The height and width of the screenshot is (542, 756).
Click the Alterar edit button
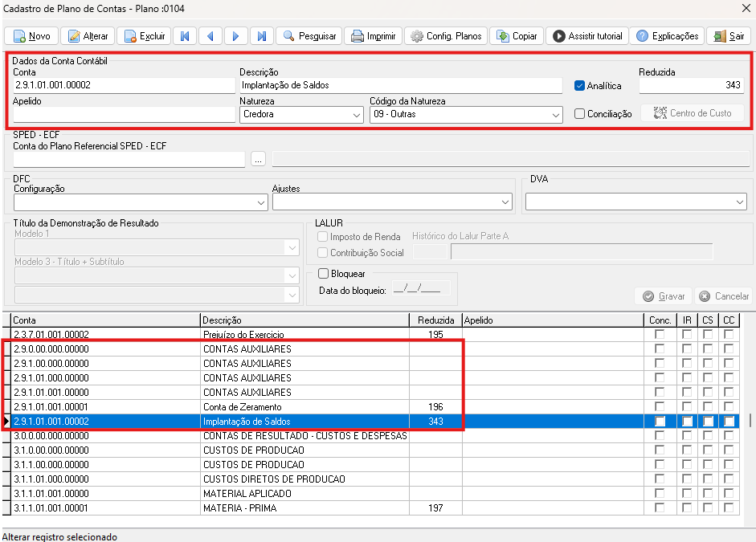coord(88,36)
